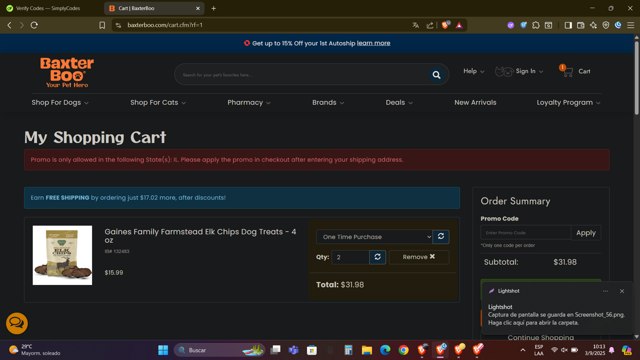Switch to the Verify Codes SimplyCodes tab
640x360 pixels.
48,8
